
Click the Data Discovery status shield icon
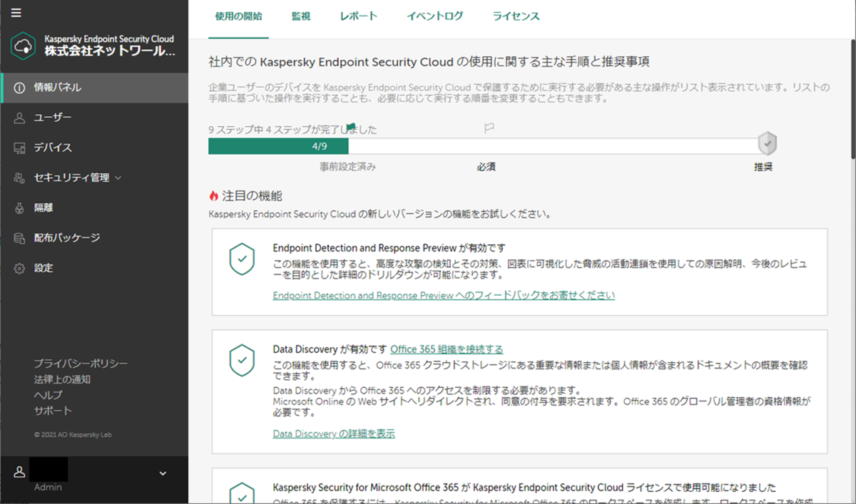[x=243, y=361]
